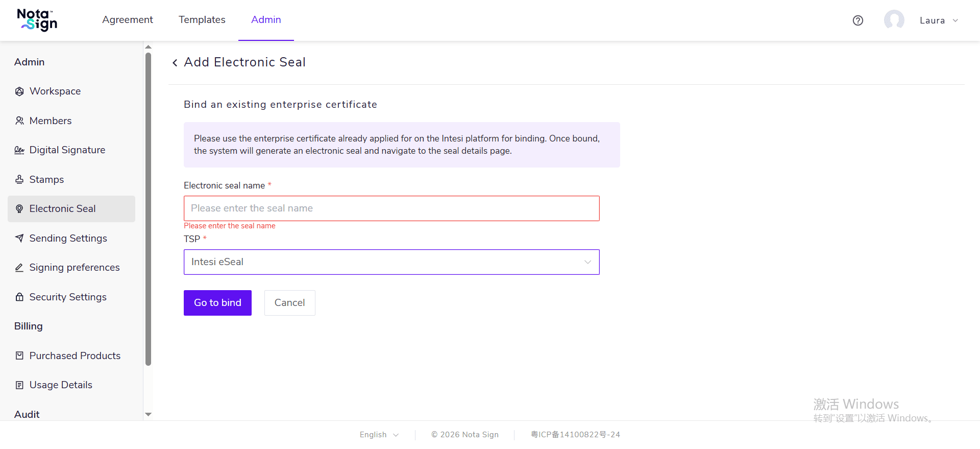980x449 pixels.
Task: Open Workspace in the sidebar
Action: 71,91
